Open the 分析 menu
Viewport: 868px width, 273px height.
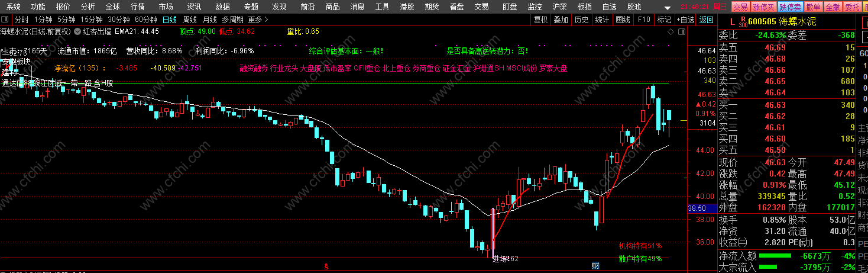click(88, 7)
